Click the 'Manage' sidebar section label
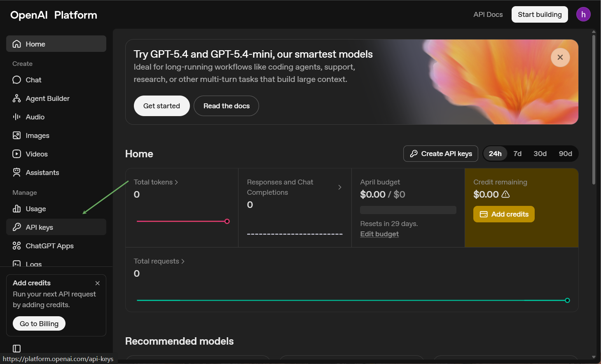 [x=25, y=193]
